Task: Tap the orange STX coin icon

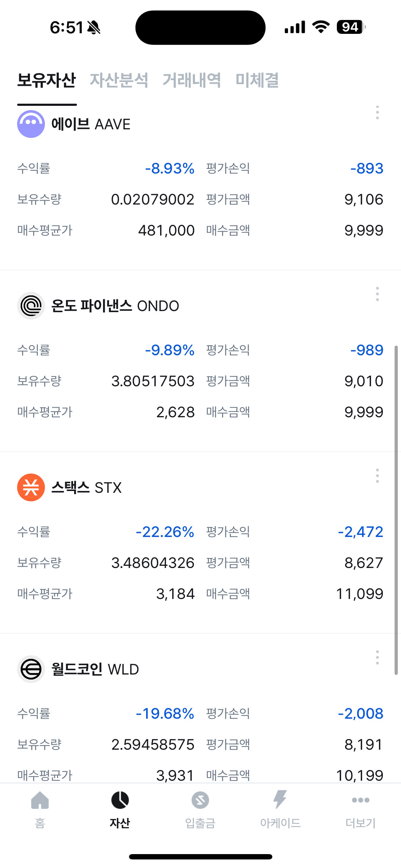Action: tap(31, 487)
